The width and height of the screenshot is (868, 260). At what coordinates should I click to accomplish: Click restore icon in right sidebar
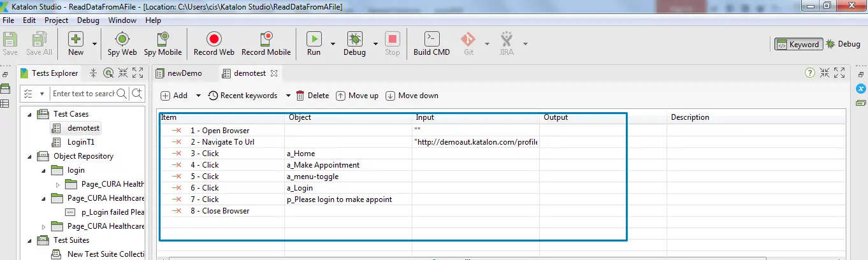(x=861, y=75)
